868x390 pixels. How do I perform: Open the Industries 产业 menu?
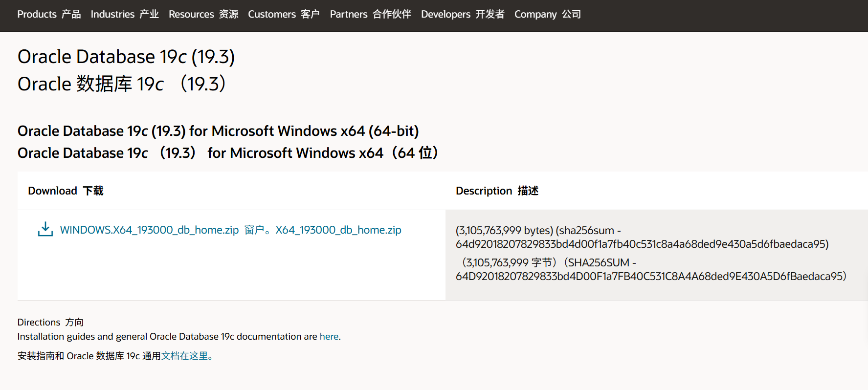click(125, 14)
